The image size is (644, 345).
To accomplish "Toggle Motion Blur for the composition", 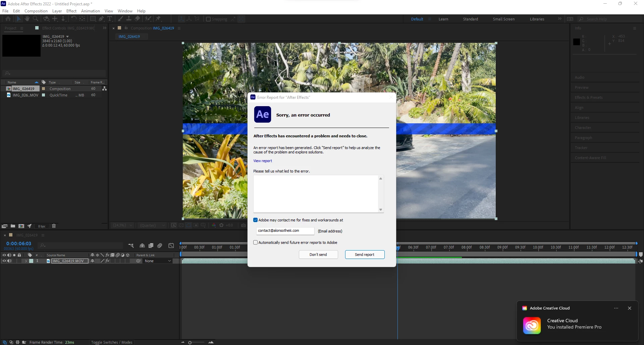I will tap(160, 246).
